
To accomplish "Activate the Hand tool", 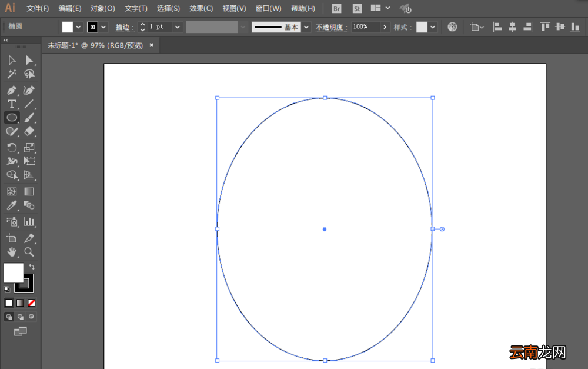I will [x=12, y=252].
